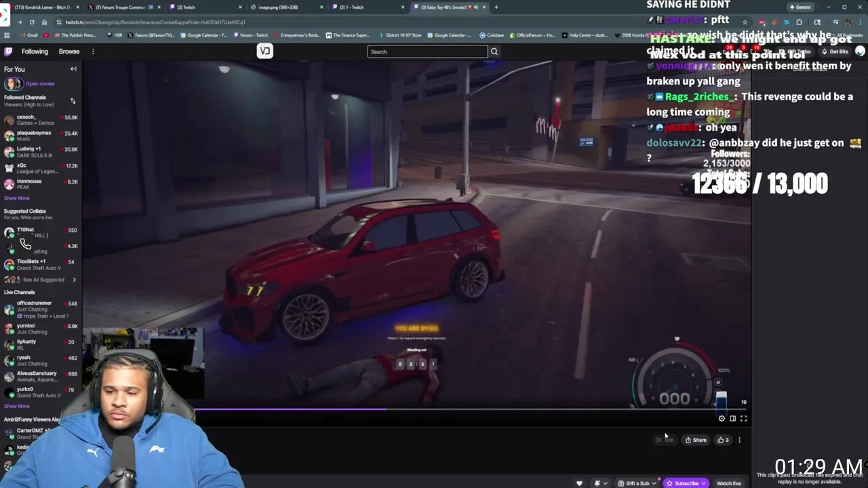The image size is (868, 488).
Task: Open AlveusSanctuary live channel
Action: pyautogui.click(x=41, y=376)
